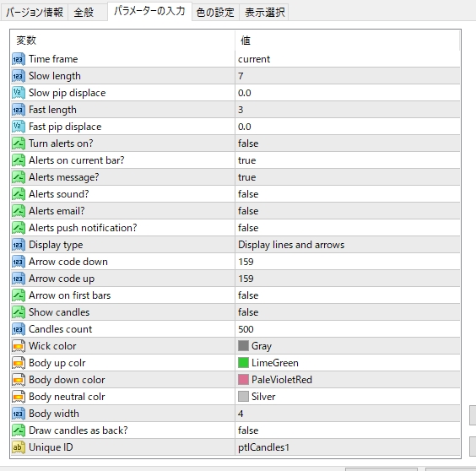Edit the Slow length value 7

(348, 76)
